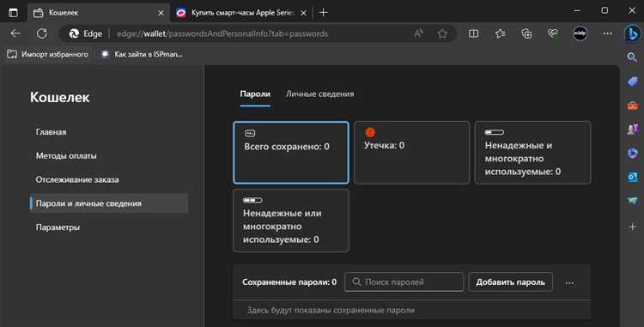Open the tab actions menu icon
The image size is (644, 327).
coord(13,12)
